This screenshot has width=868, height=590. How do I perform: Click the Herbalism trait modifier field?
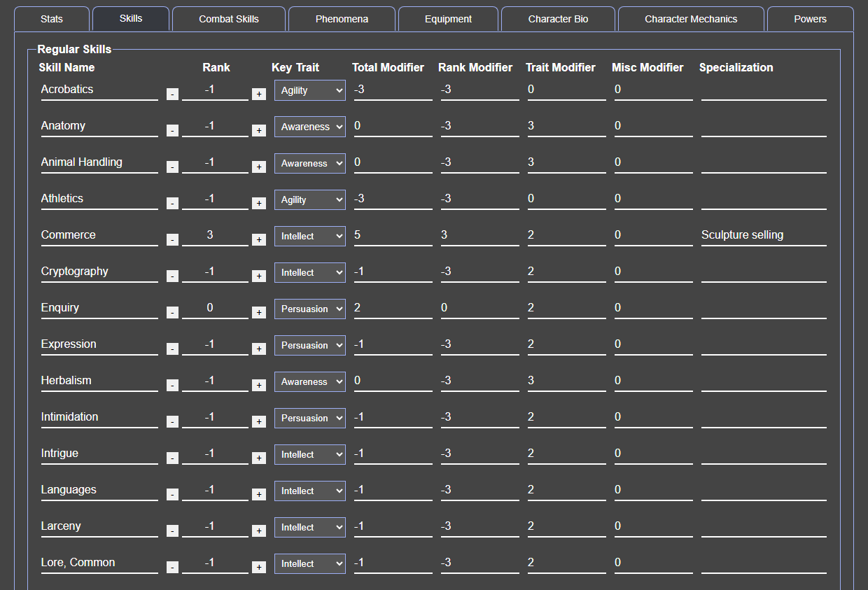click(566, 381)
